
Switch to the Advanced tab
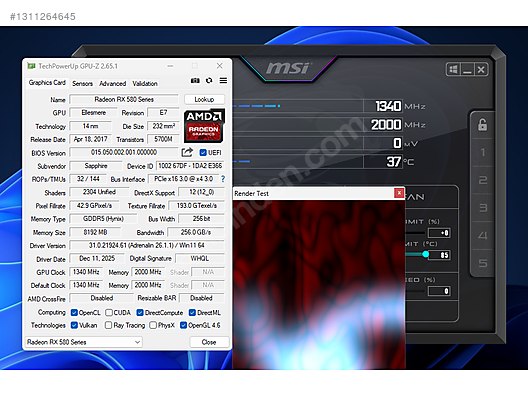pyautogui.click(x=112, y=84)
